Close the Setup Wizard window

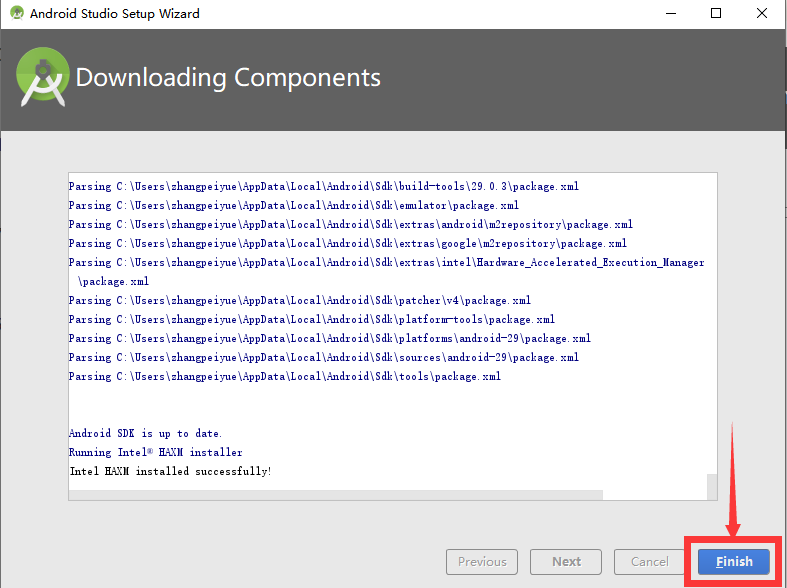(x=761, y=14)
